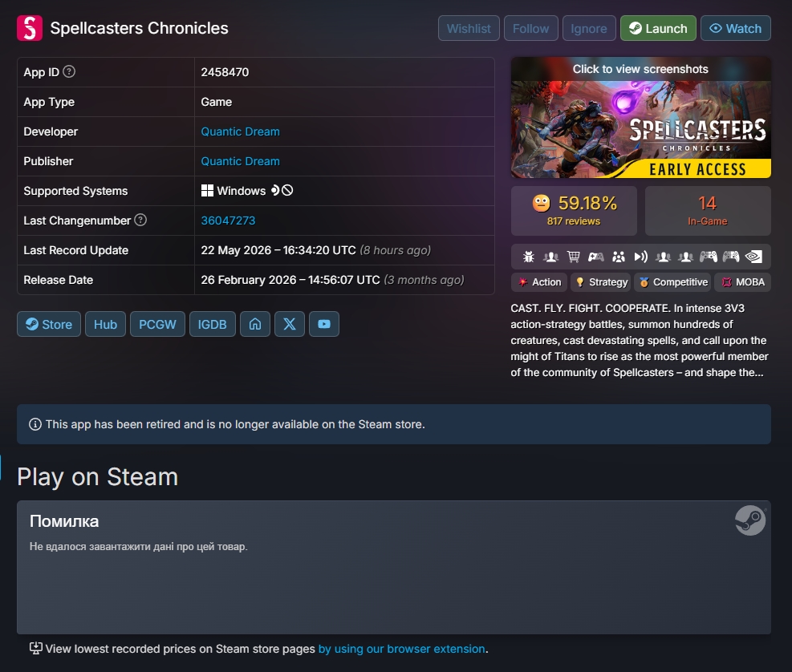Open changenumber 36047273
The width and height of the screenshot is (792, 672).
click(229, 221)
